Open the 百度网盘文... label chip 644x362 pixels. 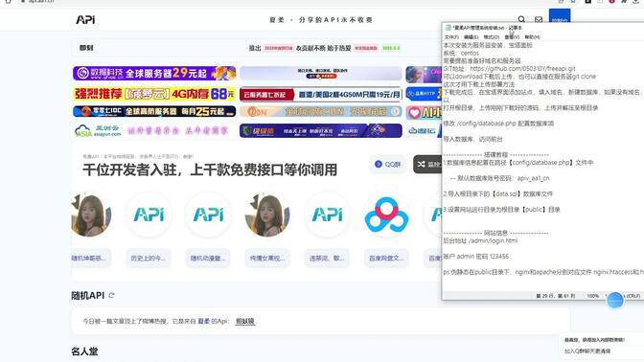(x=386, y=259)
